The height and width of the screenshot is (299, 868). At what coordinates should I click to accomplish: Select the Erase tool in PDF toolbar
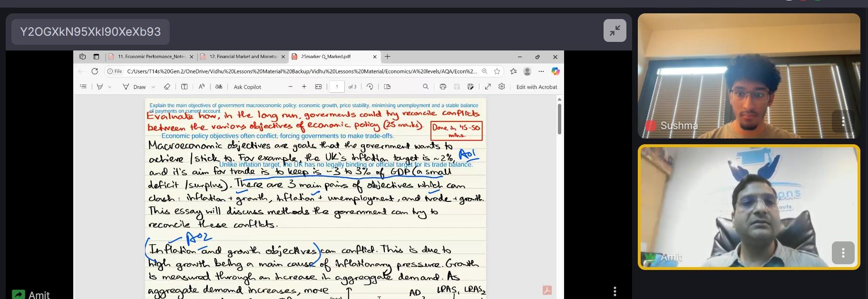click(x=167, y=87)
